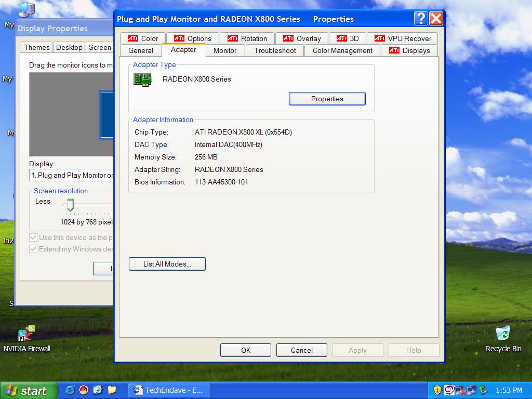Click My Computer desktop icon

click(x=26, y=9)
